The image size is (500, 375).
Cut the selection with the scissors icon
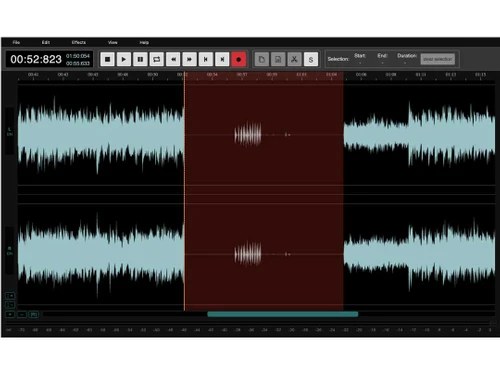click(x=294, y=59)
